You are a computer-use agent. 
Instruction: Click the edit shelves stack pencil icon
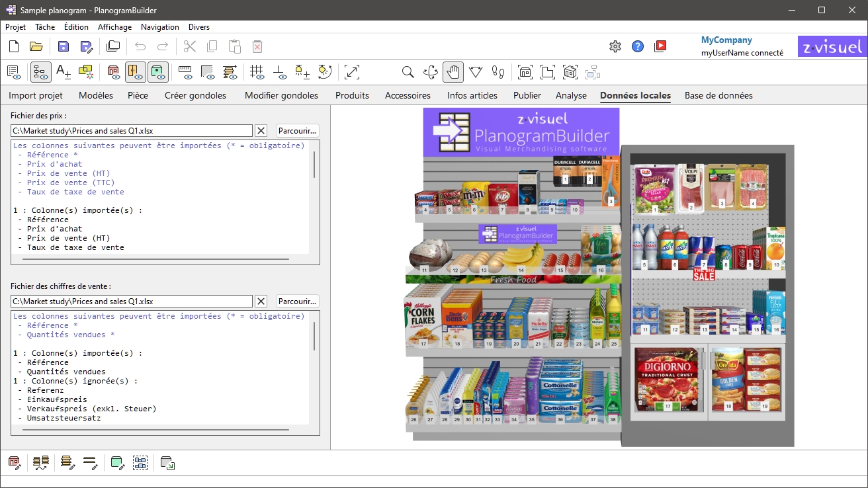[x=67, y=463]
